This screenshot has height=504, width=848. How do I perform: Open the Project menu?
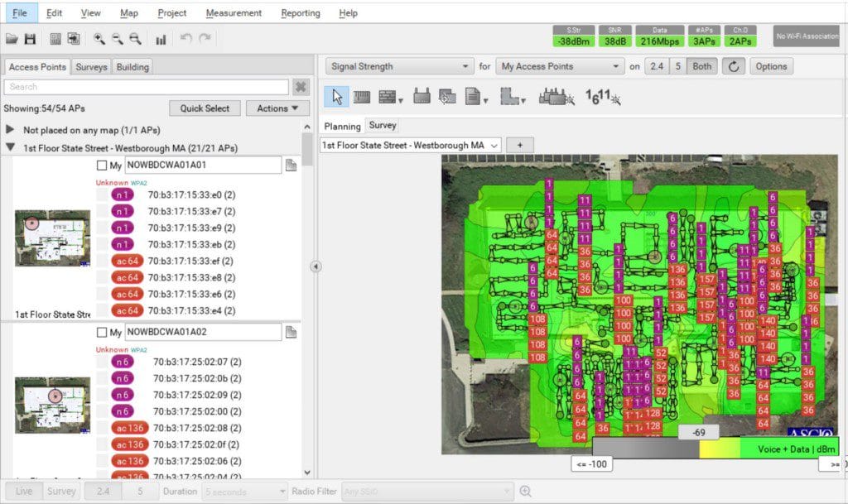(x=172, y=13)
